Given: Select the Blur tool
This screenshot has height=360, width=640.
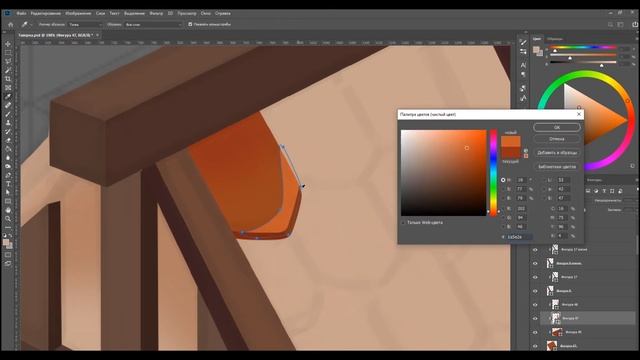Looking at the screenshot, I should 8,158.
